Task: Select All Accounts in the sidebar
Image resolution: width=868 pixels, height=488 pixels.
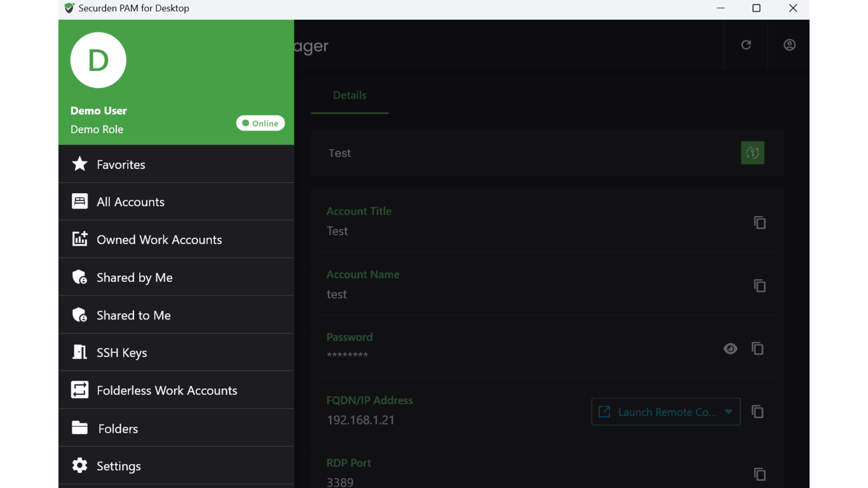Action: (176, 201)
